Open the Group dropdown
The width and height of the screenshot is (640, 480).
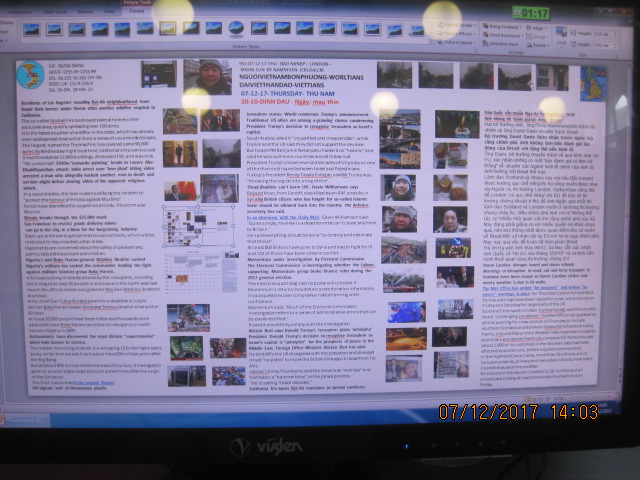(x=536, y=36)
